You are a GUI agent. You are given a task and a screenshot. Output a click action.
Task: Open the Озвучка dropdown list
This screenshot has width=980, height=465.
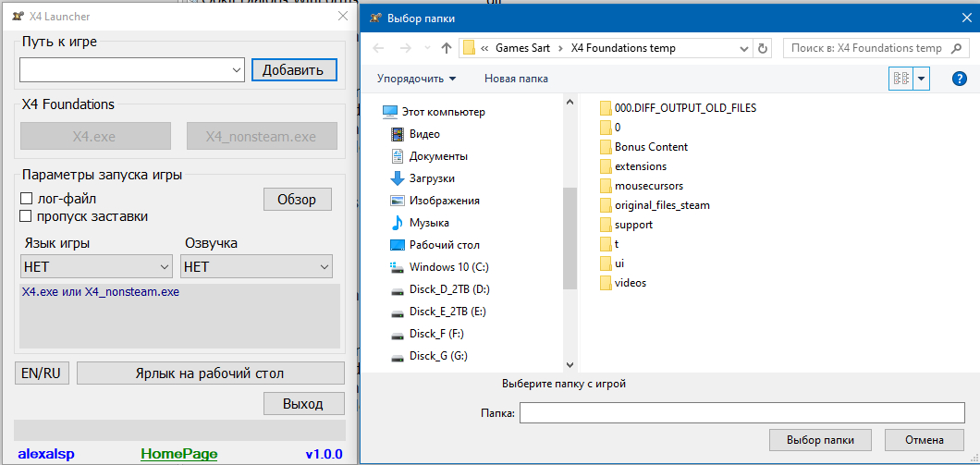click(257, 267)
